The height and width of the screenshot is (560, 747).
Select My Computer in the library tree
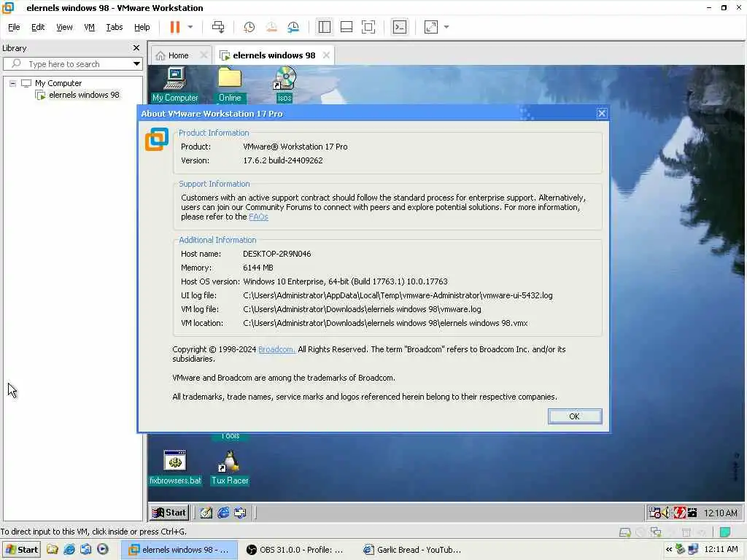pyautogui.click(x=58, y=83)
